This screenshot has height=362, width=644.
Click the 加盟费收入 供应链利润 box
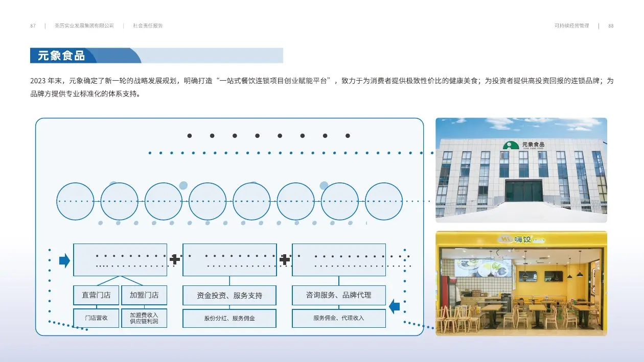point(144,318)
